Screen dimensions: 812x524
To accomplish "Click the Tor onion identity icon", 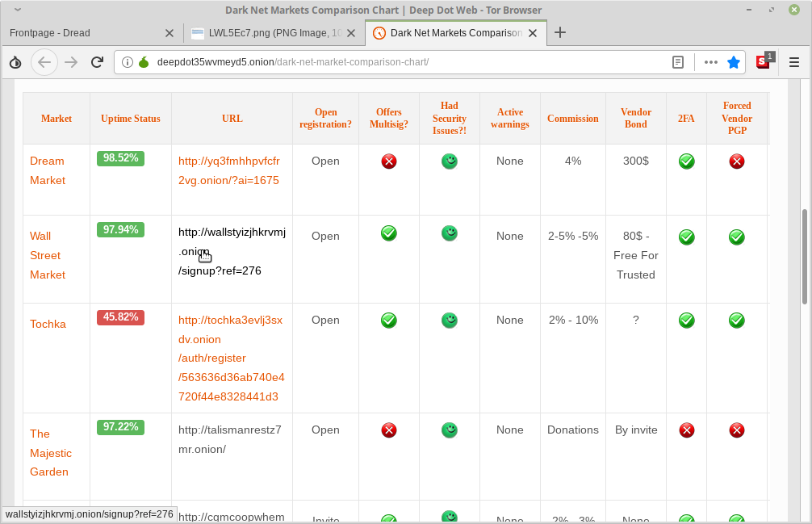I will [15, 63].
